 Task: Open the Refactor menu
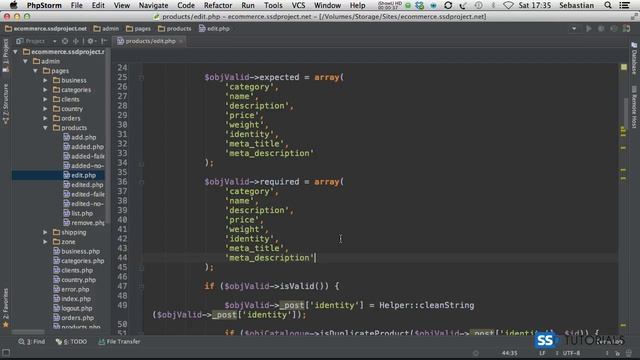218,5
